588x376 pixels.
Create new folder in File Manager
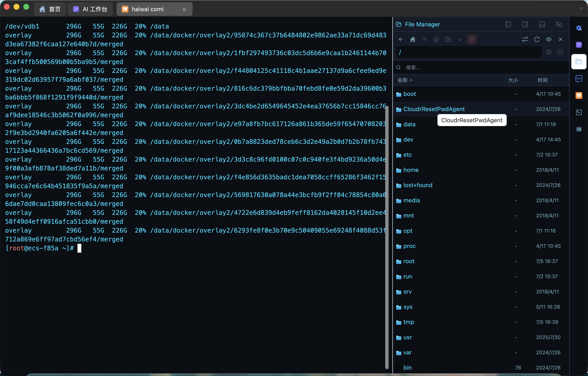[x=448, y=39]
